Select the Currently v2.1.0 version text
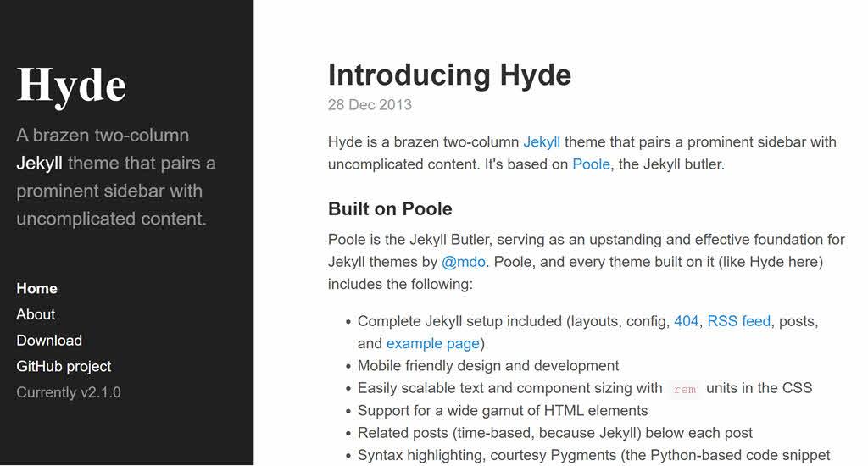 coord(69,392)
